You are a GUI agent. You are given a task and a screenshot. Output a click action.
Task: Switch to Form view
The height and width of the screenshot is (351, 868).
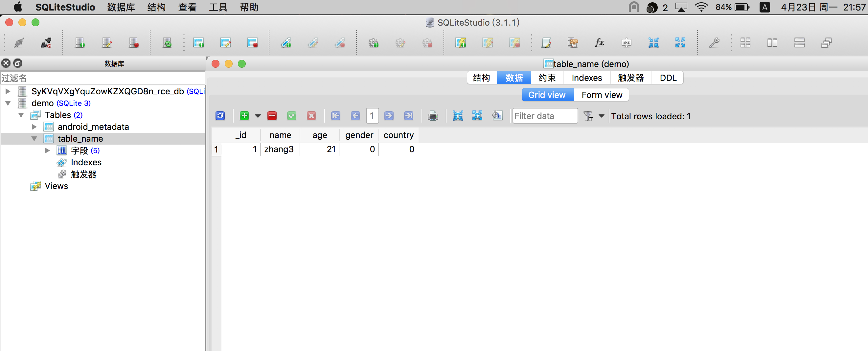(x=602, y=95)
